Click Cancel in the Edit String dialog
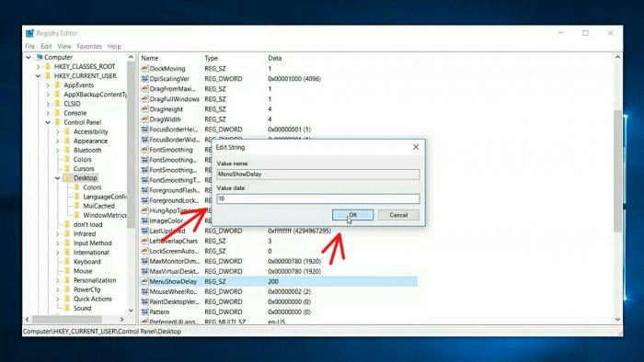The image size is (644, 362). pos(398,215)
